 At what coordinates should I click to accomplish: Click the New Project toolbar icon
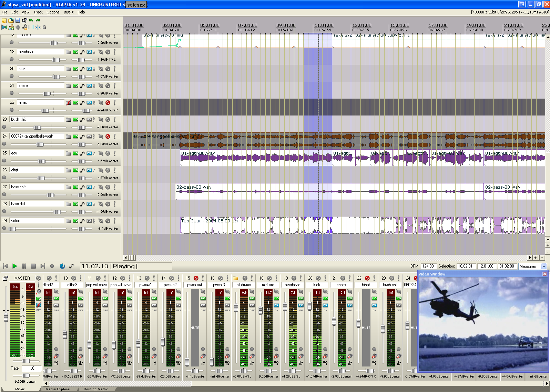coord(4,21)
